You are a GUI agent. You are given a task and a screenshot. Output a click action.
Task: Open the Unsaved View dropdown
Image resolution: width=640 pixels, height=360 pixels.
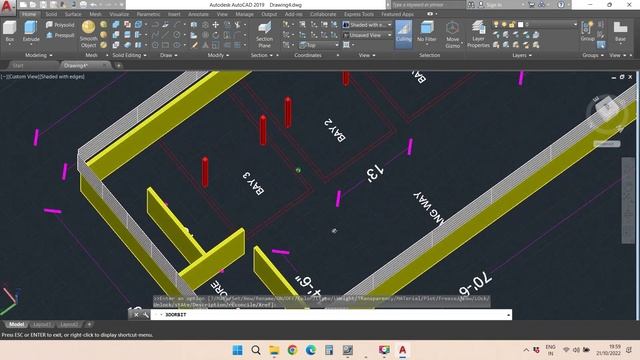pos(367,36)
